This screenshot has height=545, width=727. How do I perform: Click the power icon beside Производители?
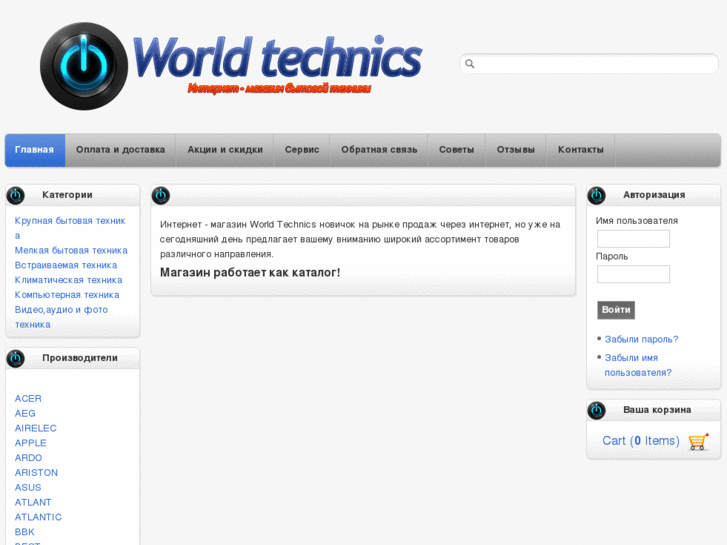click(x=15, y=359)
